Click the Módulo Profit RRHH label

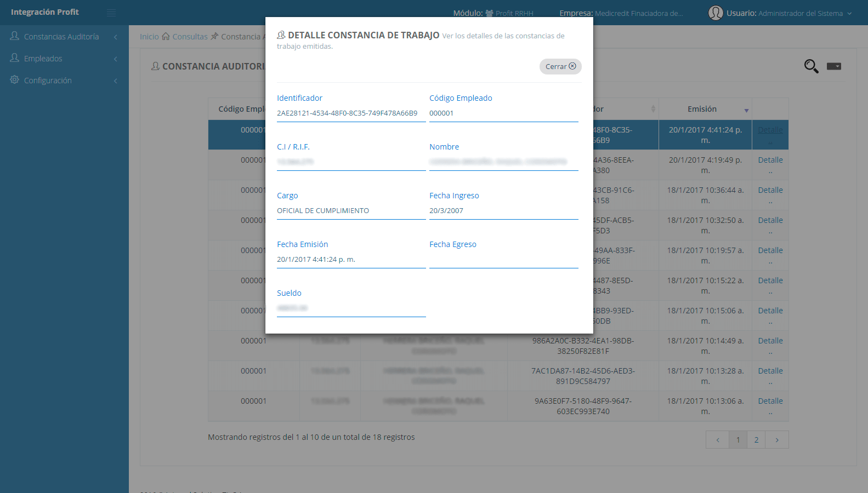coord(493,13)
